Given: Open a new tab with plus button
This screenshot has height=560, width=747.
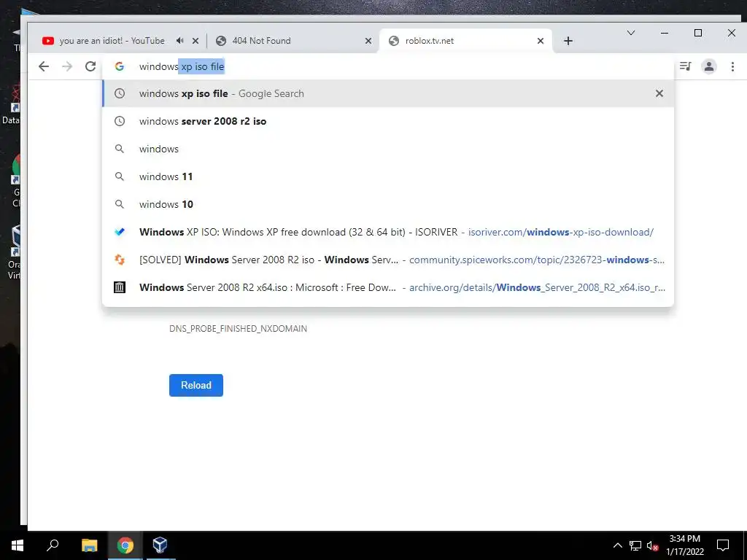Looking at the screenshot, I should pyautogui.click(x=568, y=41).
